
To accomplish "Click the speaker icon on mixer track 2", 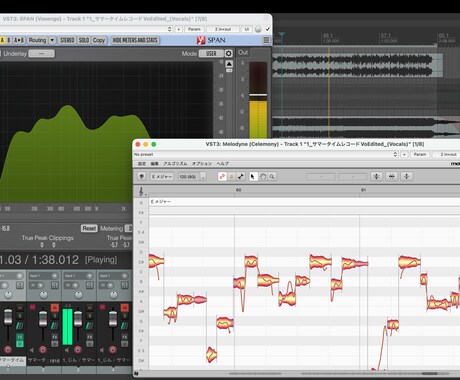I will (x=32, y=350).
